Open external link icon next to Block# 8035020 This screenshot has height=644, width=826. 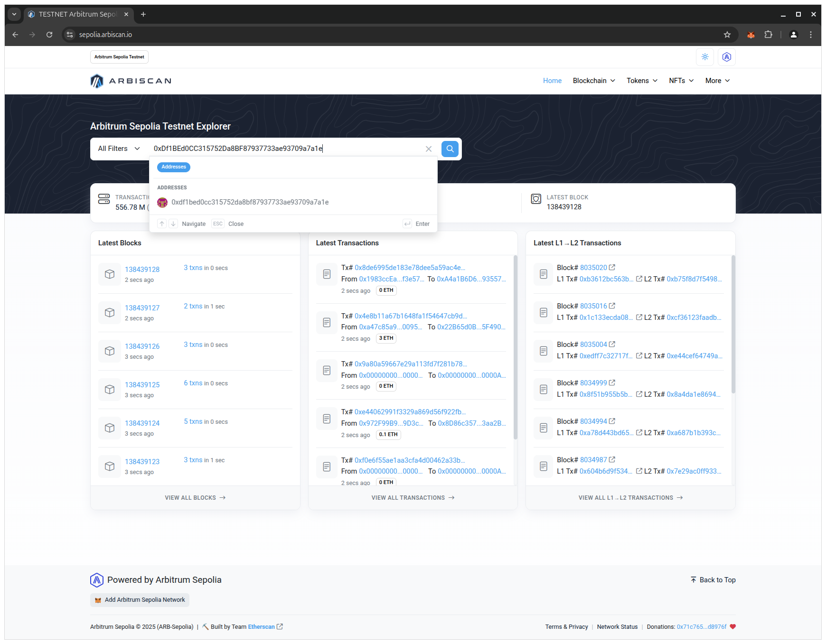point(612,268)
